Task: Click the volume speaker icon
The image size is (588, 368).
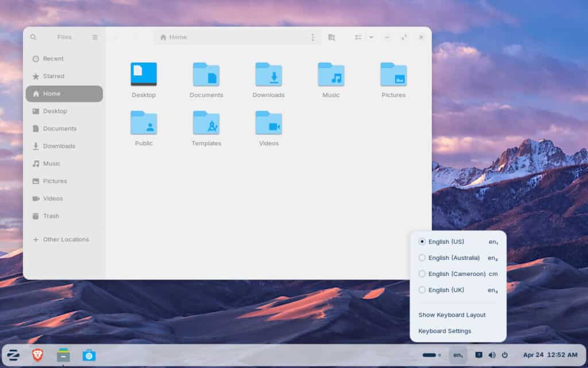Action: point(492,355)
